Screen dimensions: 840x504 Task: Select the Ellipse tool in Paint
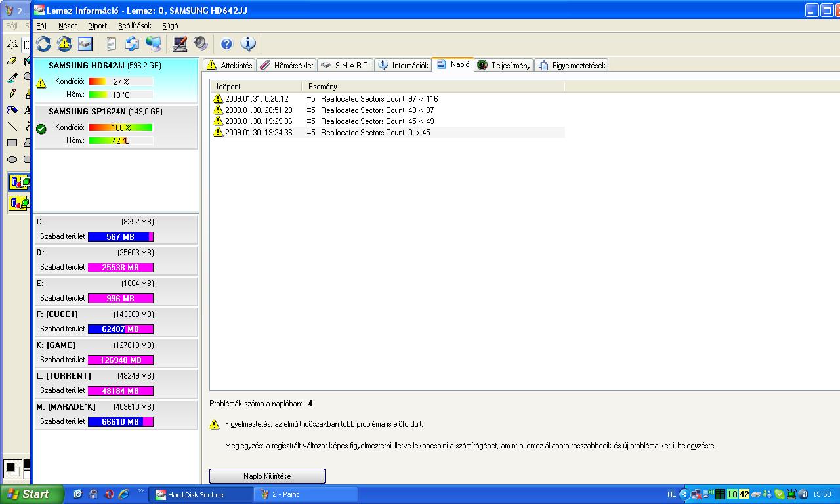(12, 159)
